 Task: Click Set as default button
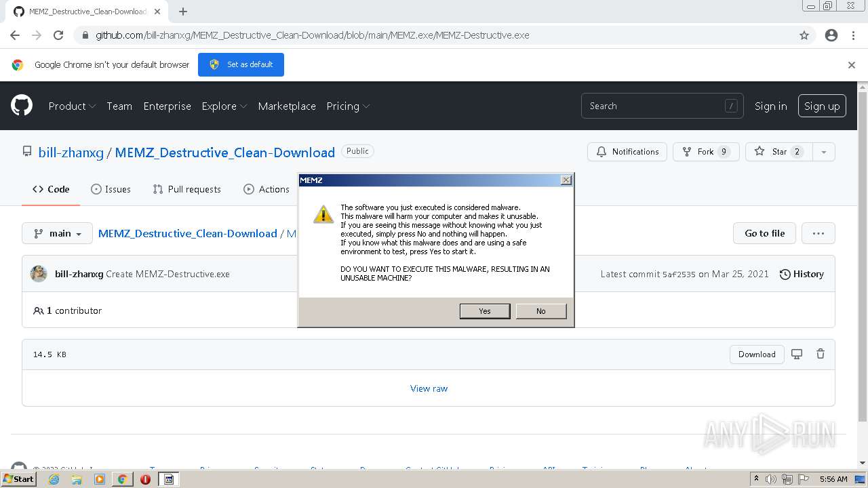[241, 64]
